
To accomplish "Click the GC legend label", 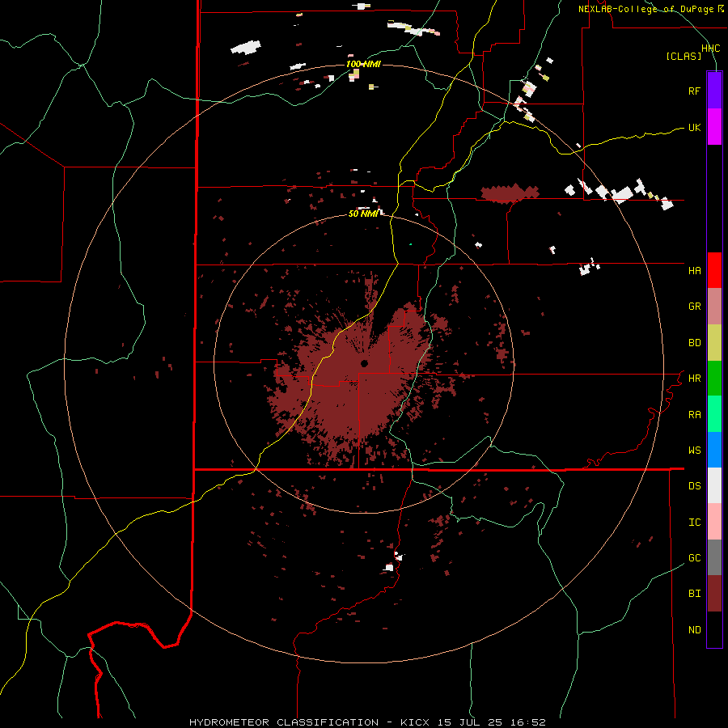I will coord(694,558).
